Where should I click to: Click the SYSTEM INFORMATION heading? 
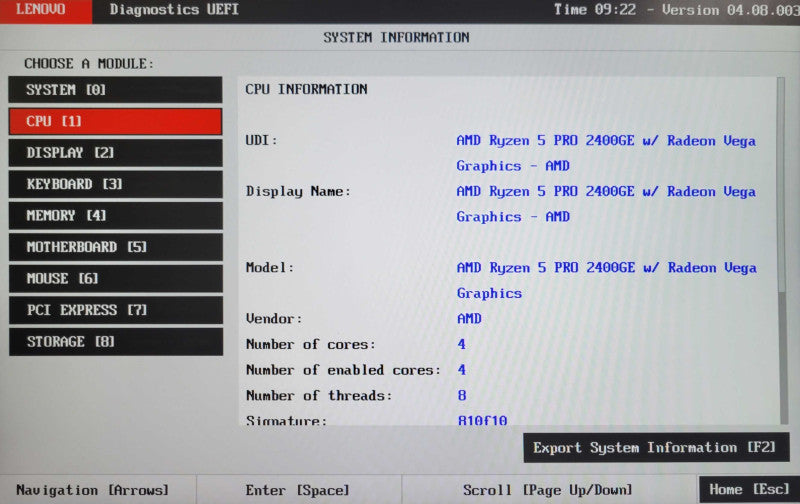click(x=396, y=37)
